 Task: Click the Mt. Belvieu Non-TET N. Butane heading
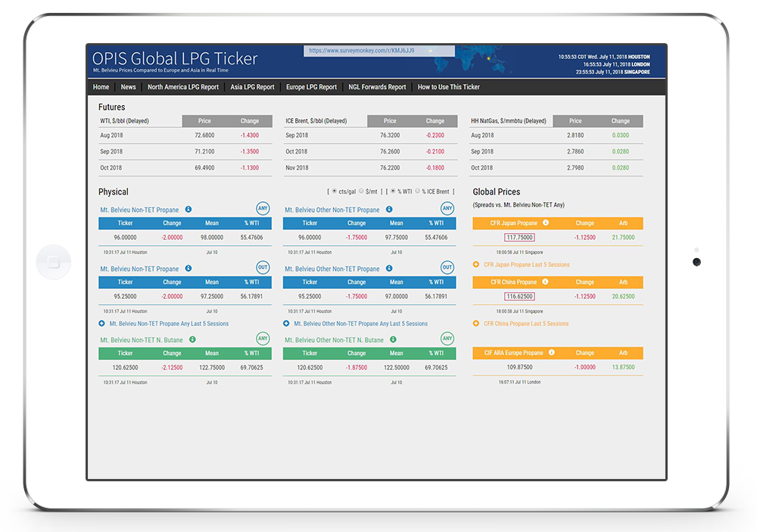[x=142, y=340]
